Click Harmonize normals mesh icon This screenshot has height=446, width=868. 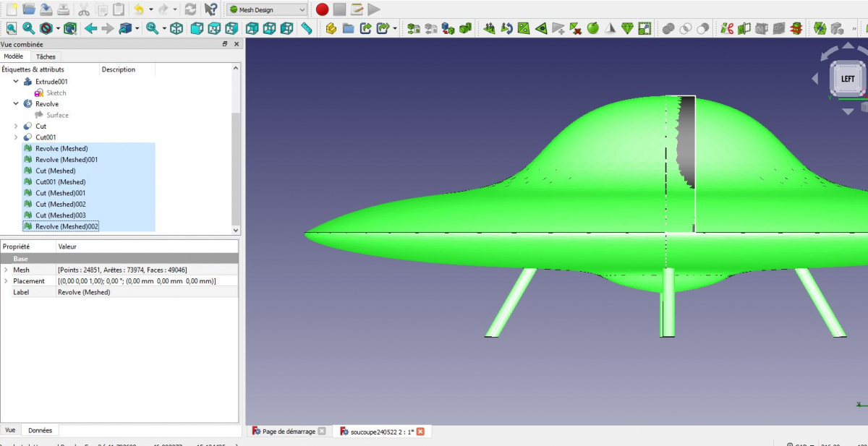pos(490,28)
